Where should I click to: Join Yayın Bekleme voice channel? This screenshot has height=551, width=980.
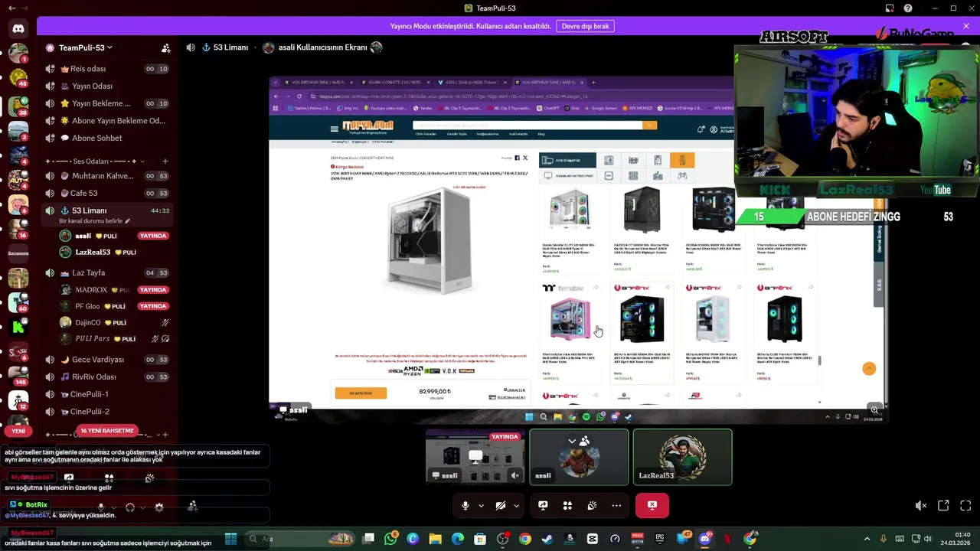click(x=107, y=103)
